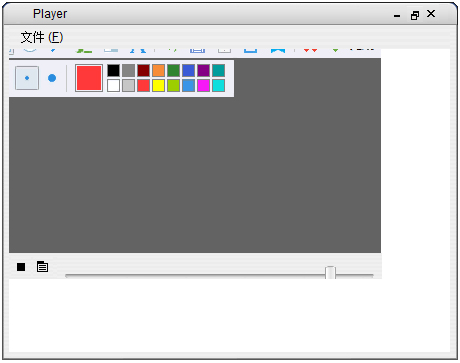The height and width of the screenshot is (363, 460).
Task: Close the Player window
Action: click(x=431, y=14)
